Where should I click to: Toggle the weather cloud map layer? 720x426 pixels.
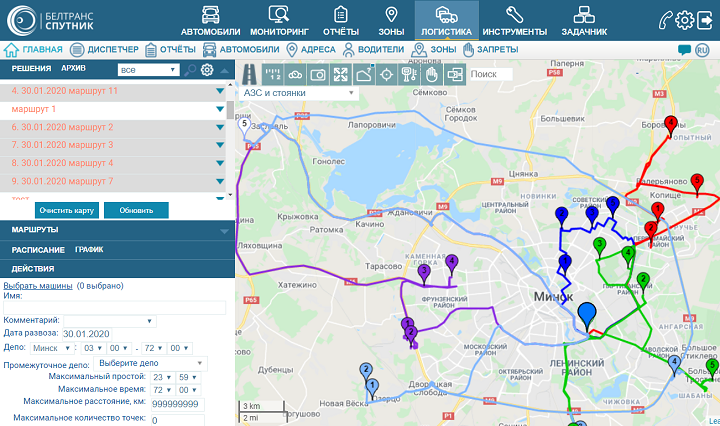(x=295, y=74)
